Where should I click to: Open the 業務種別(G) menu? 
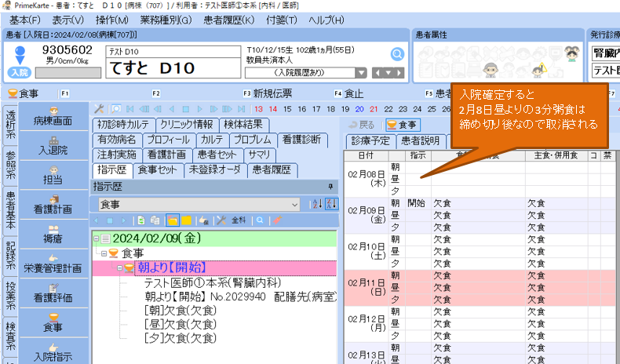click(166, 20)
